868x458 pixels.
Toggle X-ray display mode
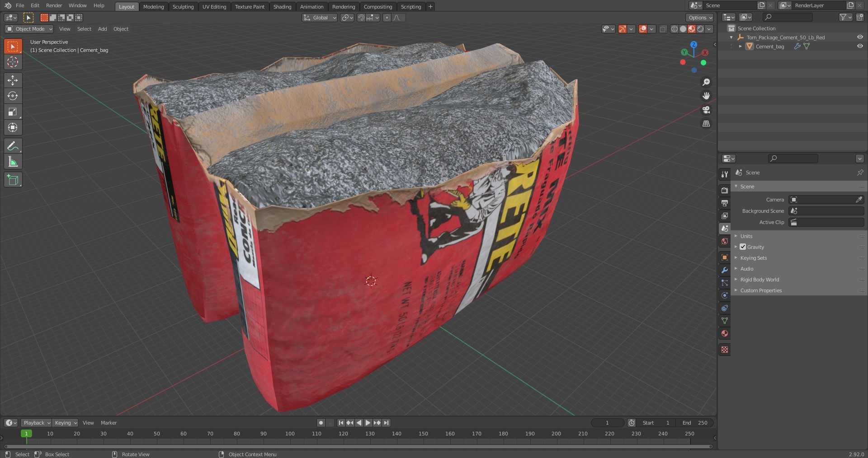coord(663,29)
